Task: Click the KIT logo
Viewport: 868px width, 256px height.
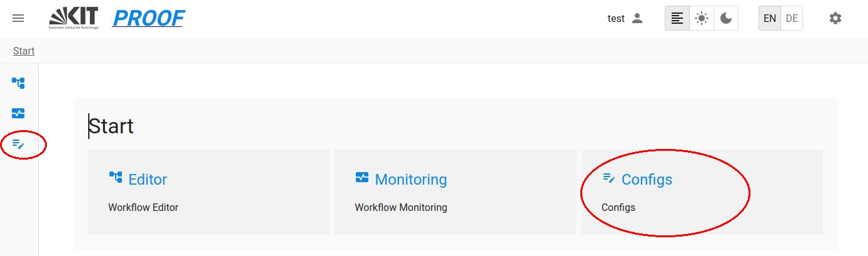Action: tap(74, 18)
